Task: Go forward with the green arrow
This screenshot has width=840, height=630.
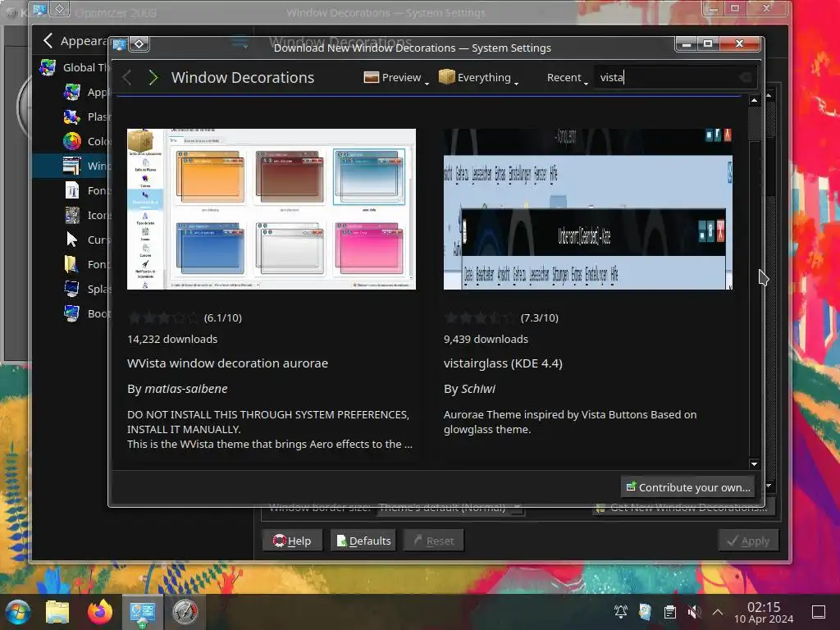Action: 153,78
